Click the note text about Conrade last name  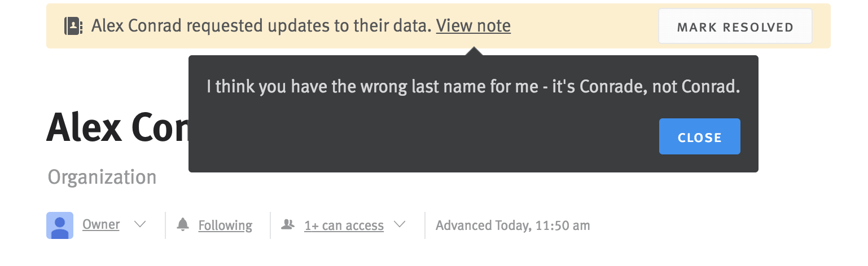[473, 87]
